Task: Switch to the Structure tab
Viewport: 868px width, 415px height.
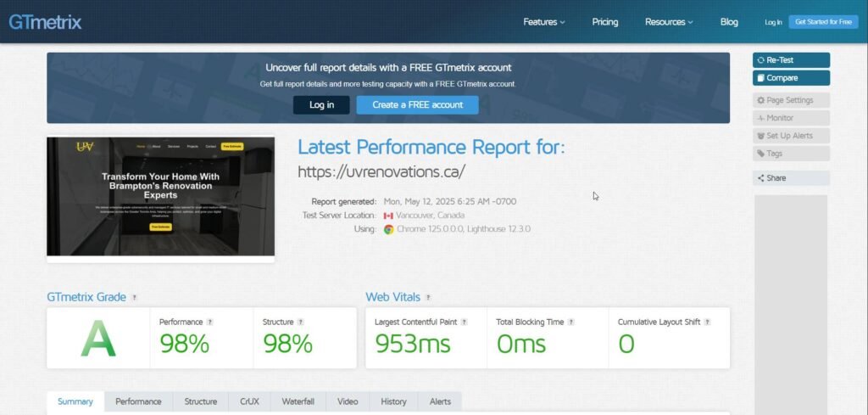Action: (200, 401)
